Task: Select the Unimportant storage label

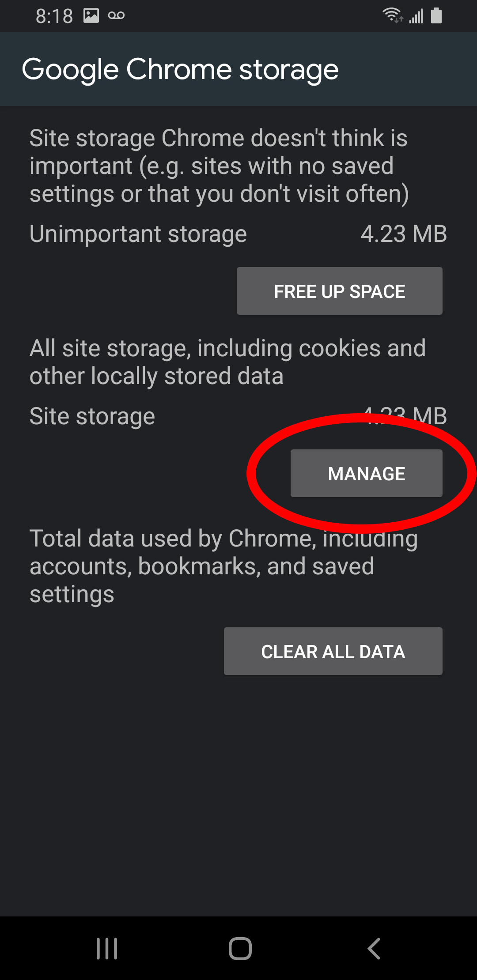Action: click(x=138, y=234)
